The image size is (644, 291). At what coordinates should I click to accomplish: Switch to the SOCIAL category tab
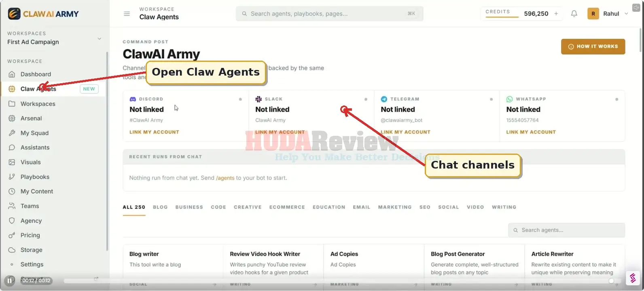pyautogui.click(x=449, y=207)
